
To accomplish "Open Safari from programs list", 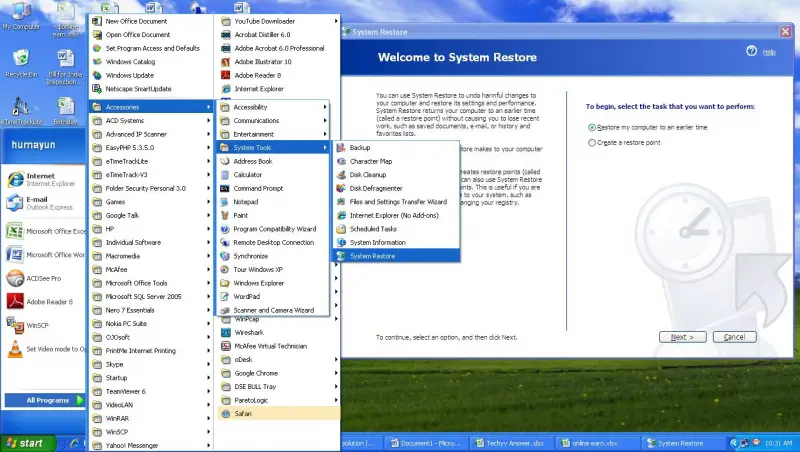I will click(x=279, y=414).
